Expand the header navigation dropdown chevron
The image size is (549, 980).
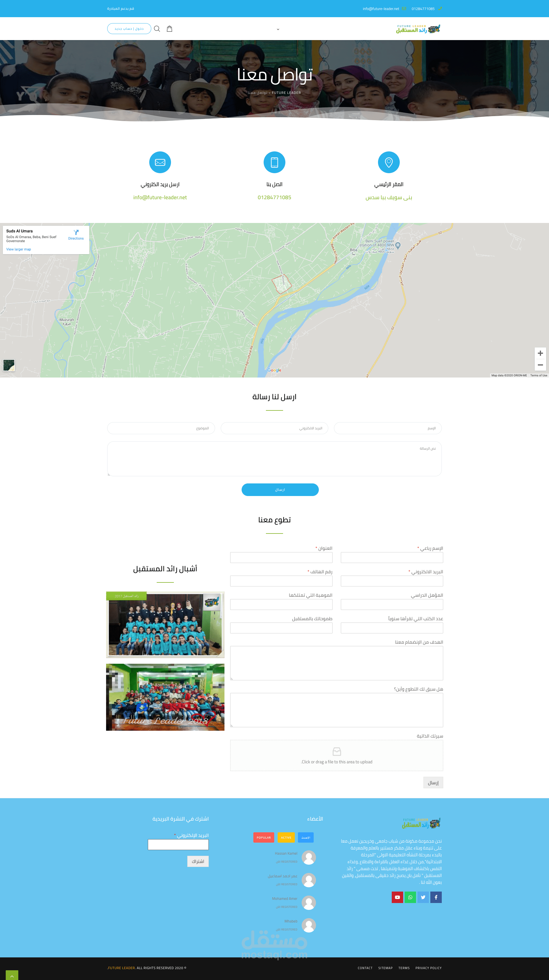click(278, 29)
